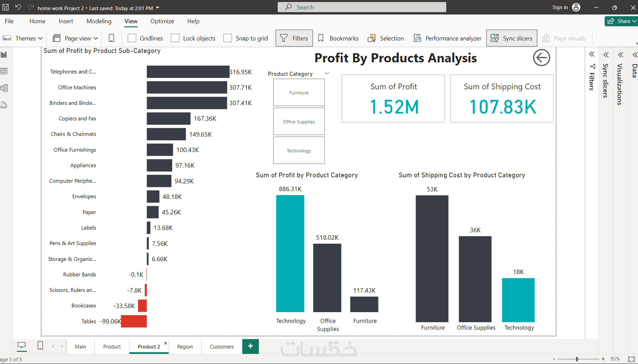Open Model view from left sidebar

coord(4,88)
